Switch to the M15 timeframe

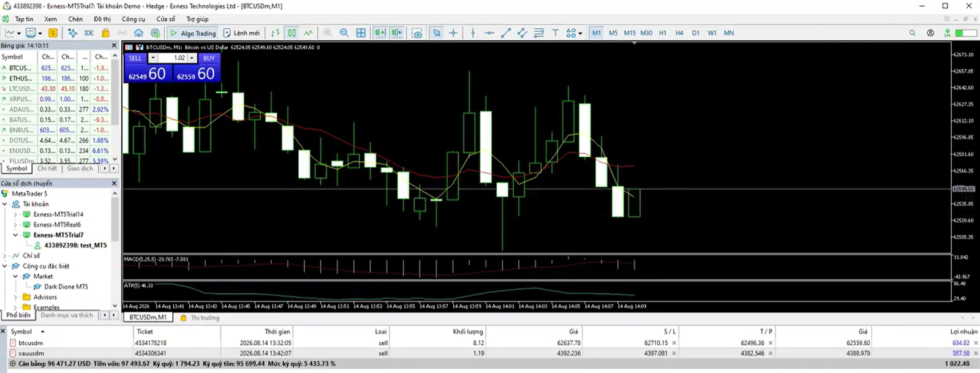[630, 33]
